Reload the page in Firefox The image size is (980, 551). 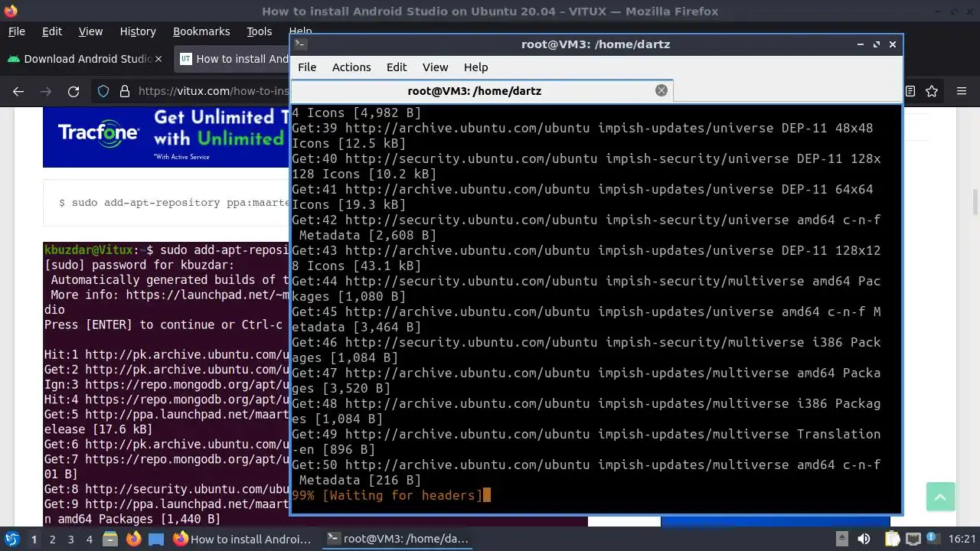pyautogui.click(x=73, y=91)
